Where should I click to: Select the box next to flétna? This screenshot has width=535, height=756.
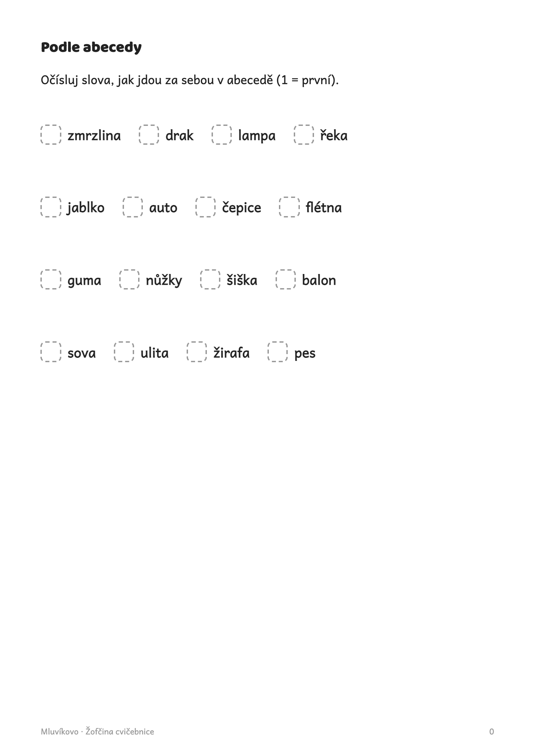point(289,207)
